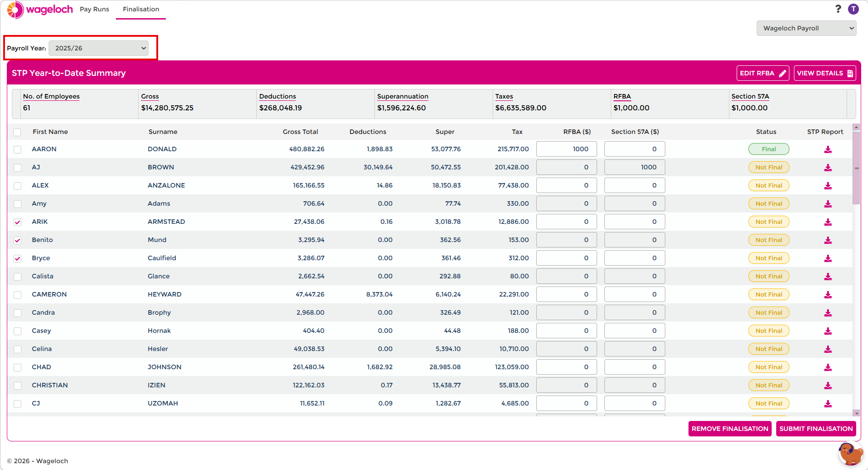This screenshot has width=868, height=470.
Task: Click RFBA input for AARON DONALD
Action: coord(566,149)
